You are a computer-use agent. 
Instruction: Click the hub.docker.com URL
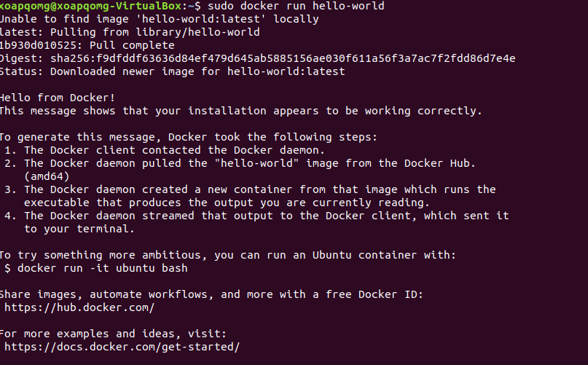[x=79, y=307]
